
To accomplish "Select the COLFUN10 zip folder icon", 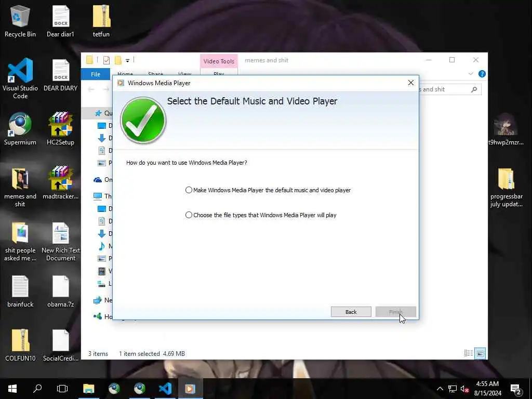I will pyautogui.click(x=20, y=345).
